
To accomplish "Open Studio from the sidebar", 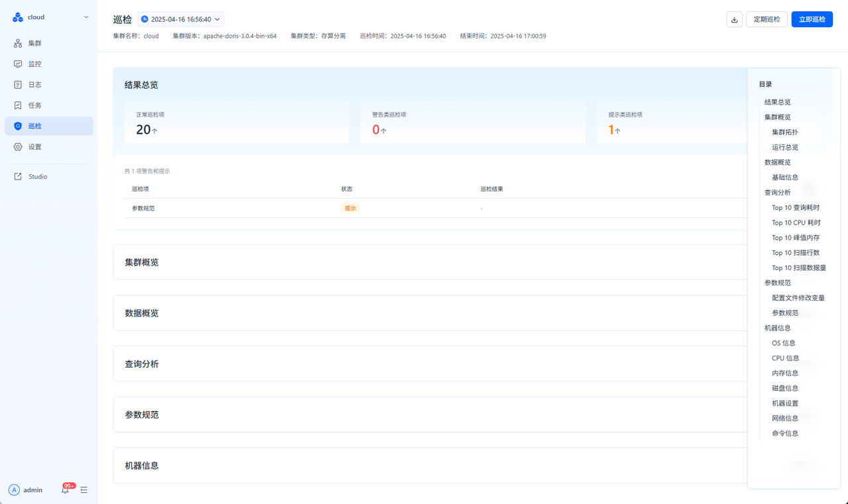I will (x=37, y=177).
